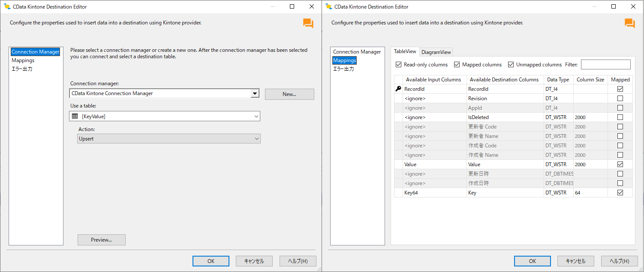
Task: Click into the Filter text field
Action: [605, 65]
